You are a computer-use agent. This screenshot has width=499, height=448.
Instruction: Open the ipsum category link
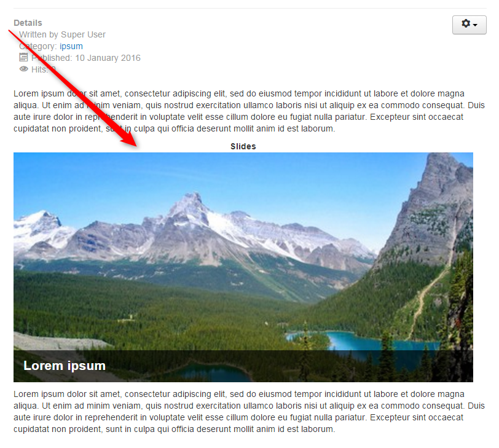click(71, 46)
